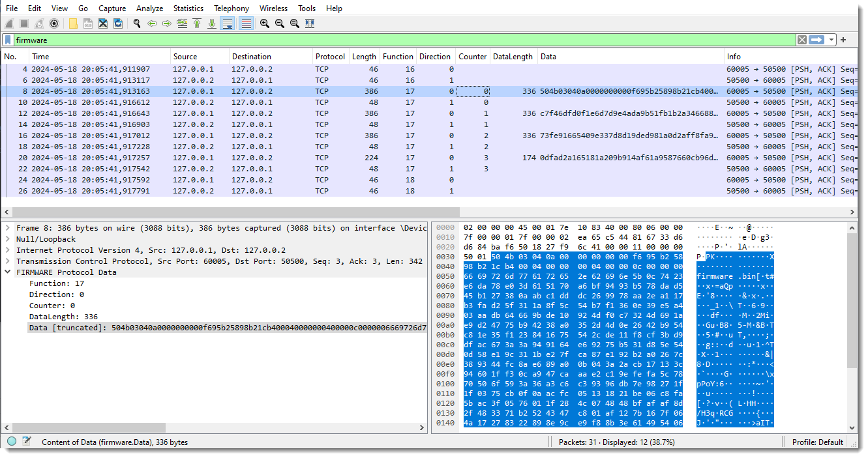Zoom in on packet list text
The image size is (868, 458).
[265, 23]
